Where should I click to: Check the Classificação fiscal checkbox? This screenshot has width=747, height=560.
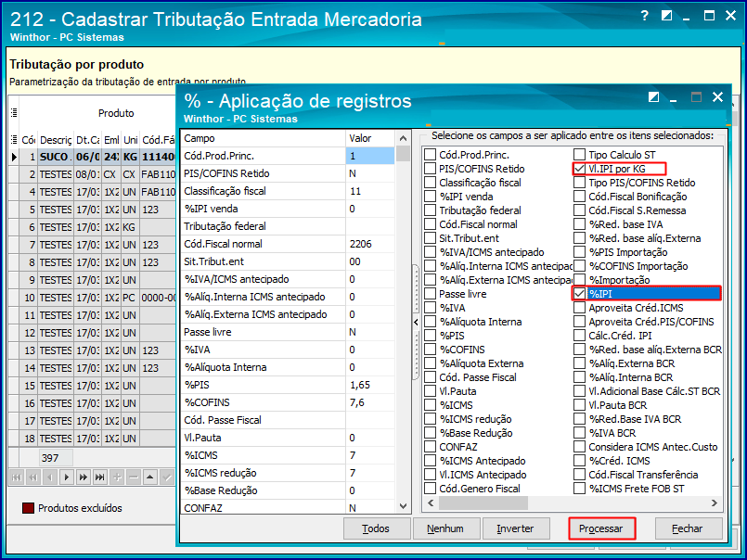tap(431, 183)
